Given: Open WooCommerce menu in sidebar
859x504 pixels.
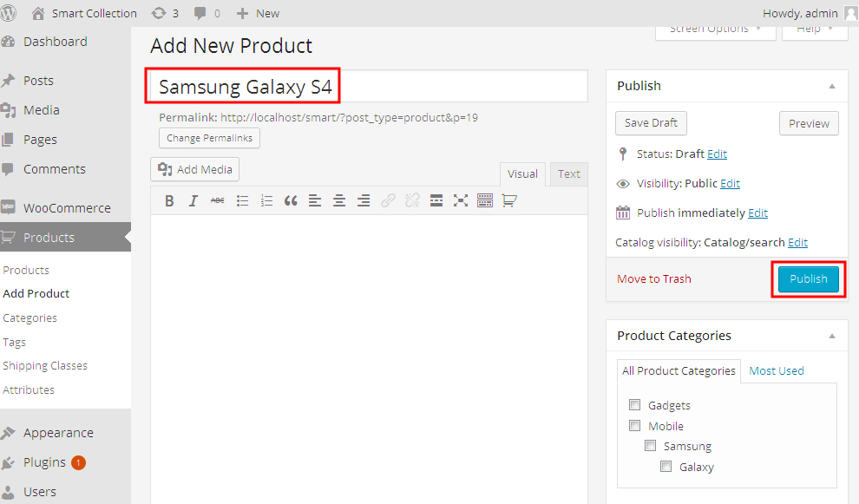Looking at the screenshot, I should [x=67, y=208].
